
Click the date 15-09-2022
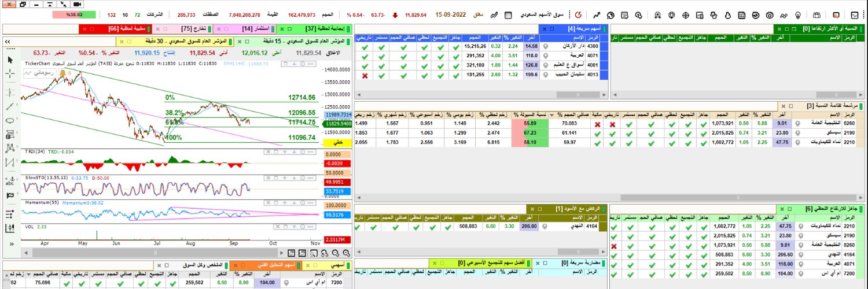(451, 15)
